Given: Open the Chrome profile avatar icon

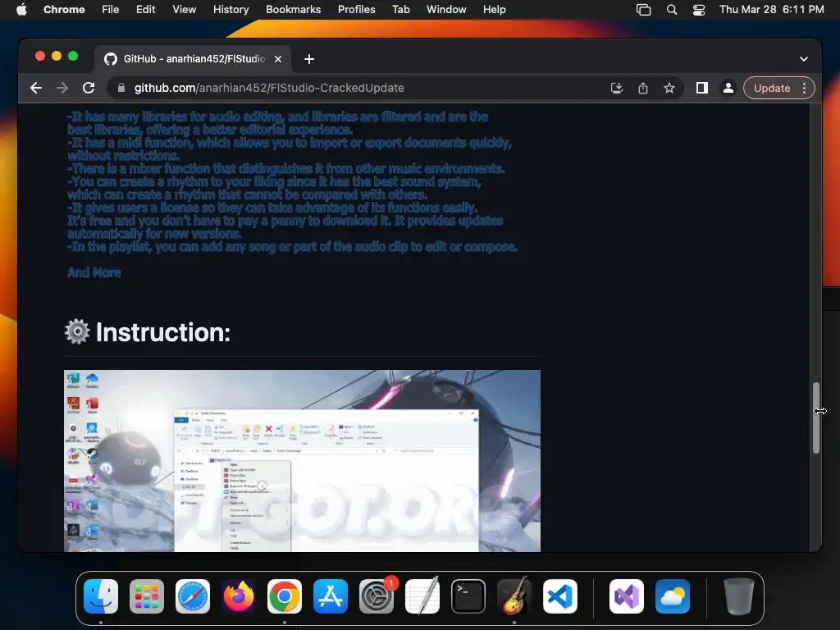Looking at the screenshot, I should tap(728, 88).
